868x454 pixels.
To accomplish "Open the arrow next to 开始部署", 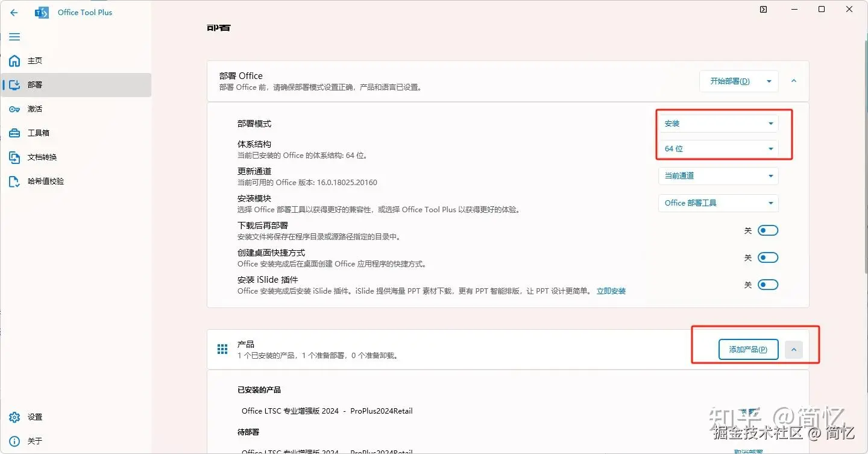I will coord(769,81).
